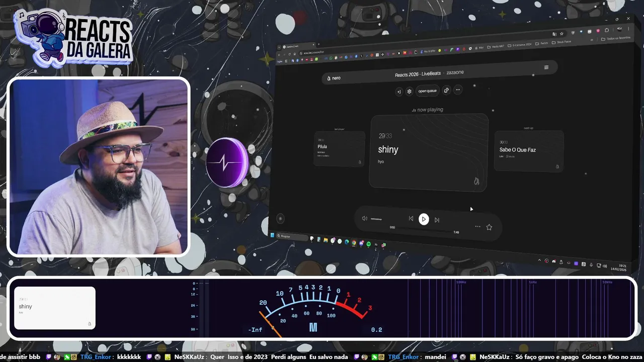Screen dimensions: 644x362
Task: Open the tab search dropdown arrow
Action: click(279, 47)
